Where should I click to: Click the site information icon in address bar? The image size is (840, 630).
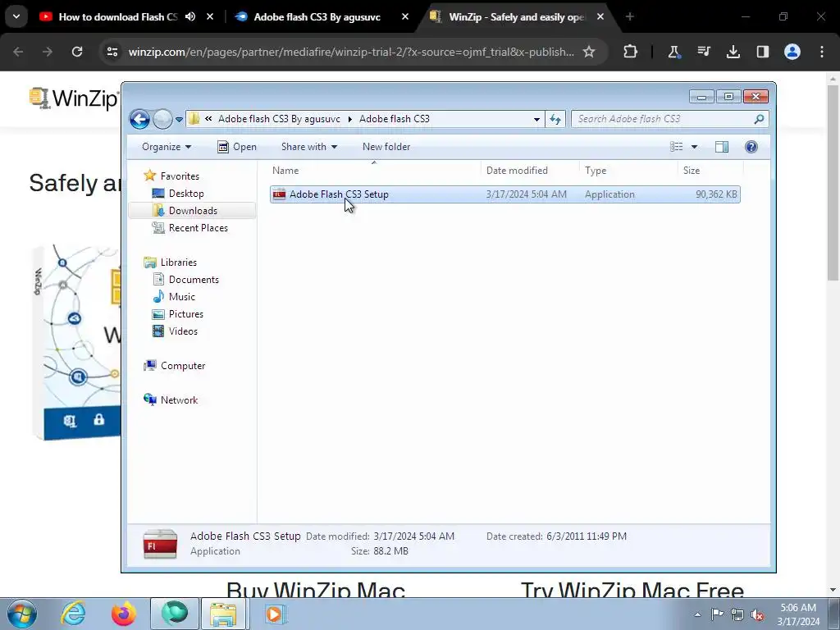(112, 52)
